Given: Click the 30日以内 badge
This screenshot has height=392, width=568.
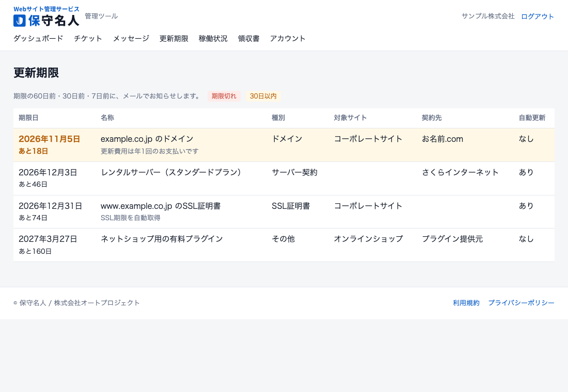Looking at the screenshot, I should (x=263, y=96).
